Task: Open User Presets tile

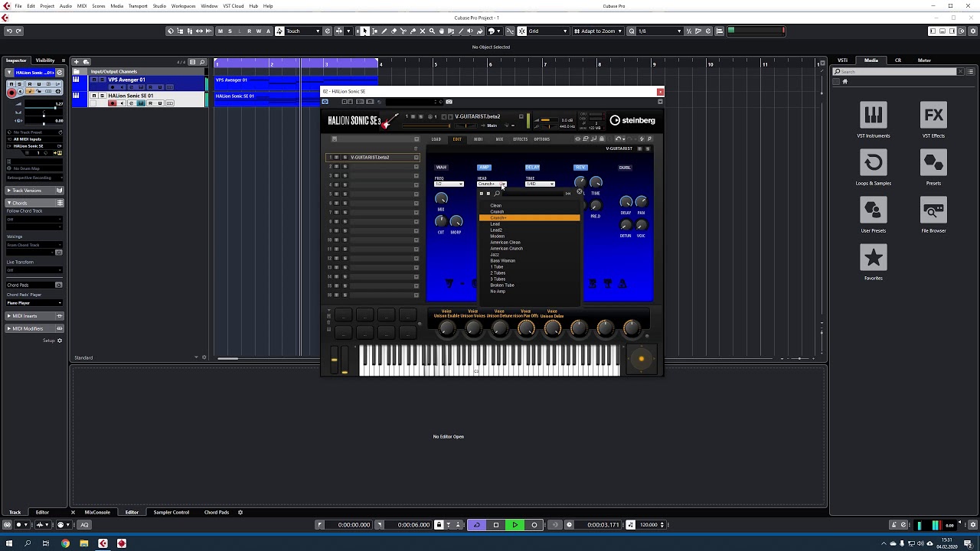Action: [873, 215]
